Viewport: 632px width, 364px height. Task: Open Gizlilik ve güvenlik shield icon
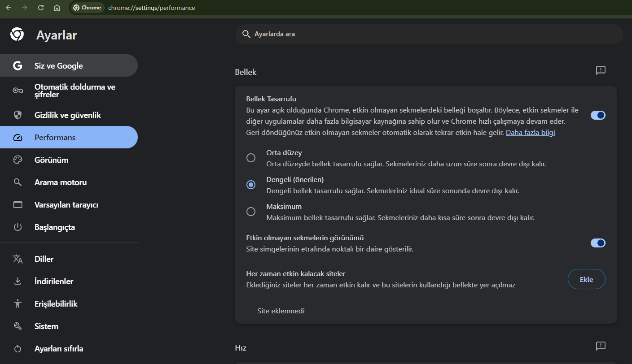point(18,115)
